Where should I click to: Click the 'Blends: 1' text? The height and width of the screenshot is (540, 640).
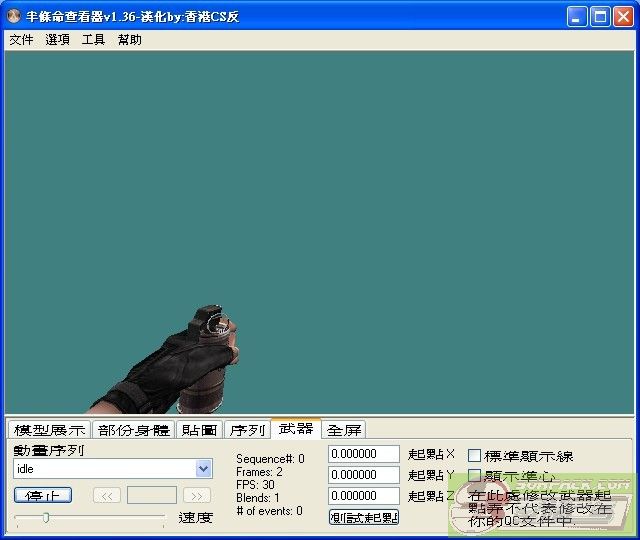click(x=258, y=498)
